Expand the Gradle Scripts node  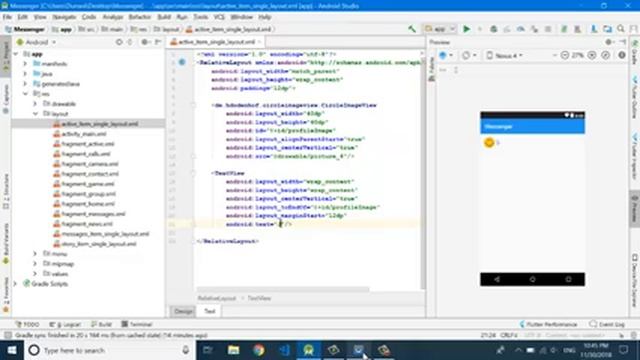pos(16,284)
